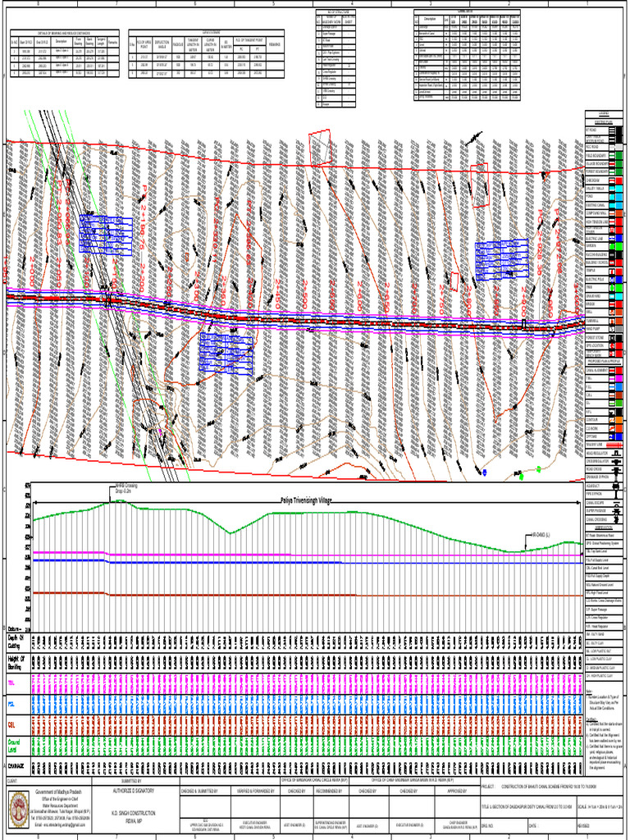Click the orange Contour color swatch

point(619,420)
